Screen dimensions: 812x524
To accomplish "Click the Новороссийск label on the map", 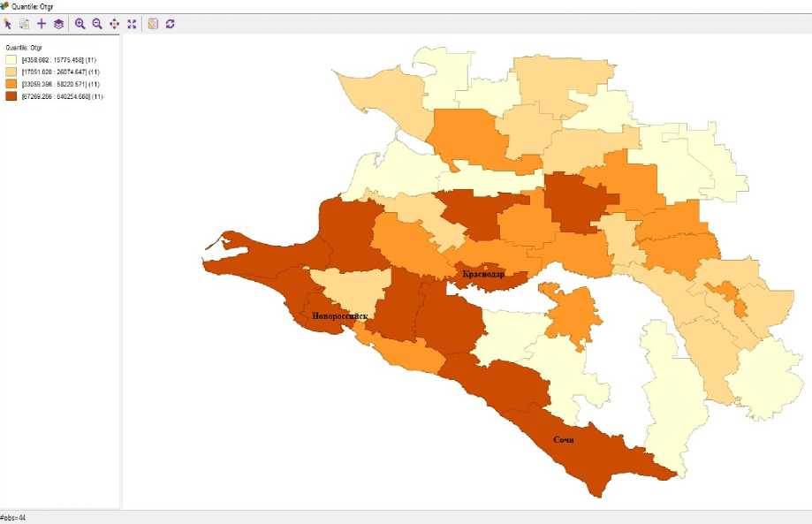I will pyautogui.click(x=339, y=315).
